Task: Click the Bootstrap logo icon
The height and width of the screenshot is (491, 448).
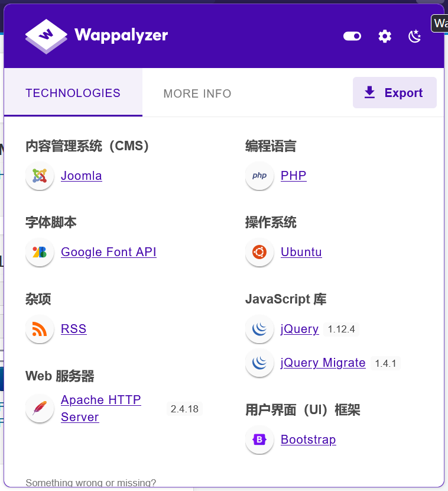Action: [x=259, y=440]
